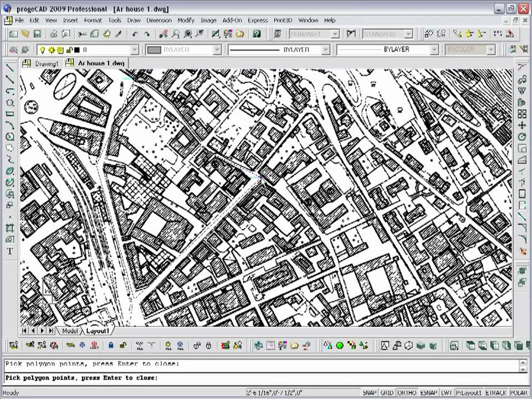Open the Express menu

click(258, 21)
